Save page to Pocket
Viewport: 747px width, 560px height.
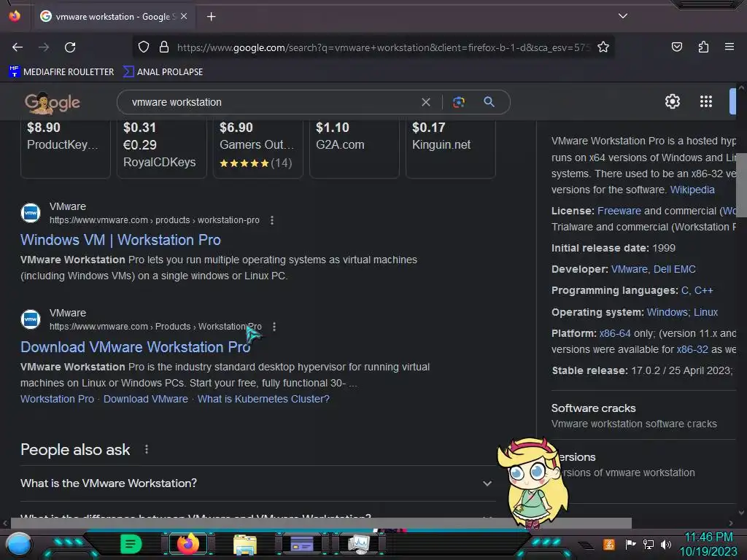pos(676,47)
